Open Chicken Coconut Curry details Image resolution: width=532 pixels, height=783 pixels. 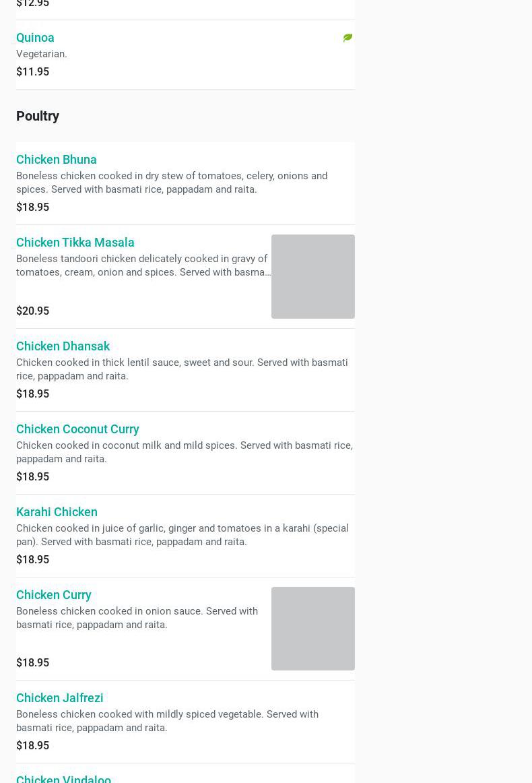pyautogui.click(x=77, y=429)
